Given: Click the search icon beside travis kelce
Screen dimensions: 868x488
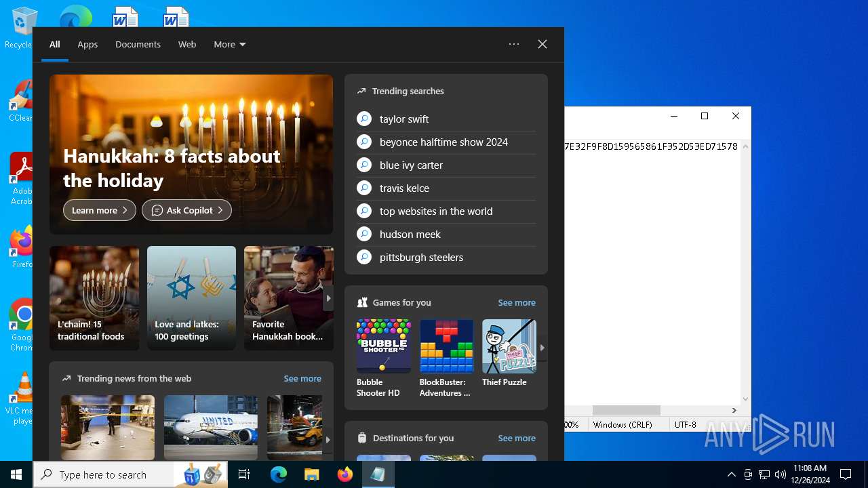Looking at the screenshot, I should [364, 188].
